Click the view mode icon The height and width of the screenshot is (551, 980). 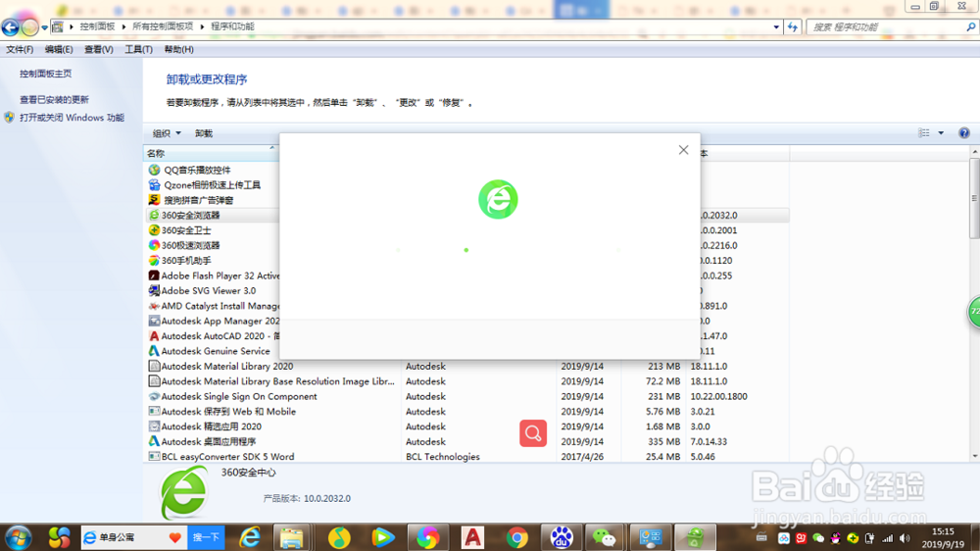coord(924,133)
